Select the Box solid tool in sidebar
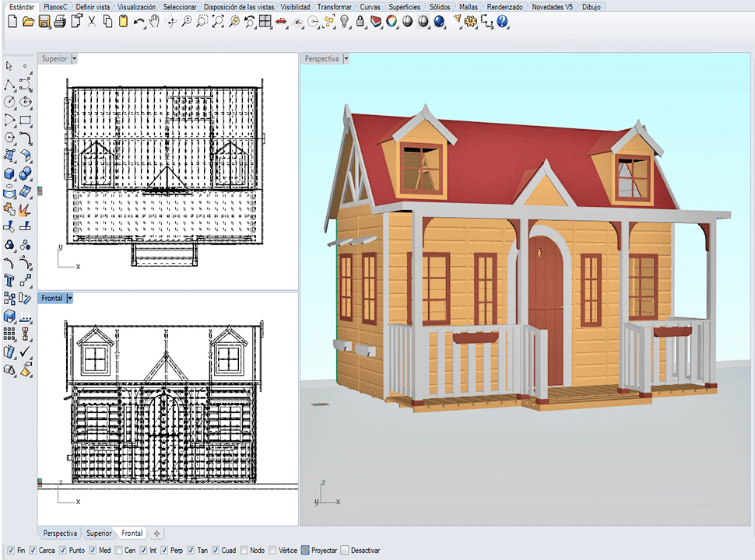The height and width of the screenshot is (560, 755). (x=9, y=173)
